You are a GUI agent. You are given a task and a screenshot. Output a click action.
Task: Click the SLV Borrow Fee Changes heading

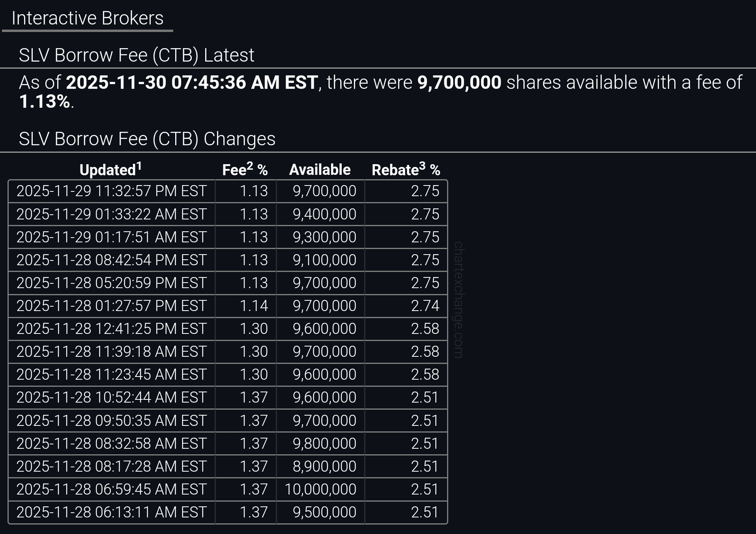tap(147, 139)
